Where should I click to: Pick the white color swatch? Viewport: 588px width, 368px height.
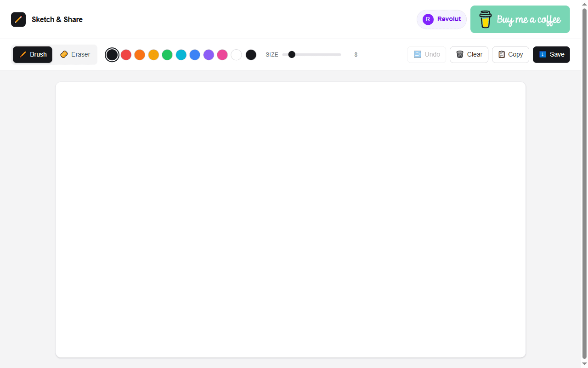click(x=236, y=55)
